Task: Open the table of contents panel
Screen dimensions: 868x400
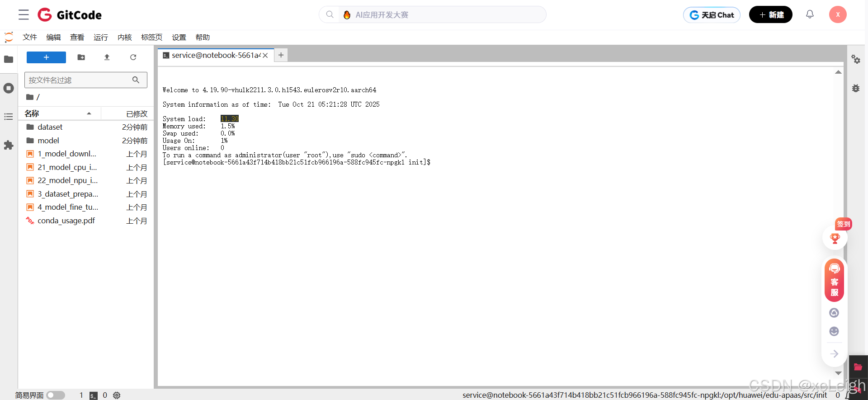Action: (x=9, y=117)
